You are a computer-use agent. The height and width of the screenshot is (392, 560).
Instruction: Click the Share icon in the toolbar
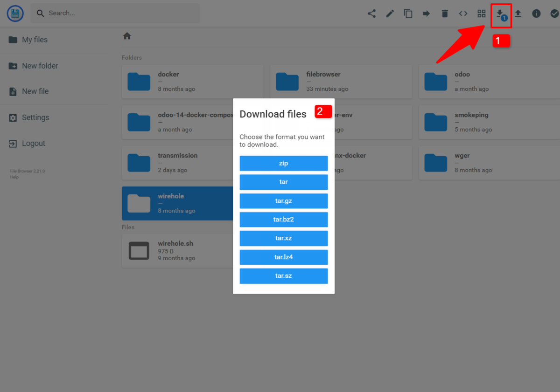coord(371,13)
